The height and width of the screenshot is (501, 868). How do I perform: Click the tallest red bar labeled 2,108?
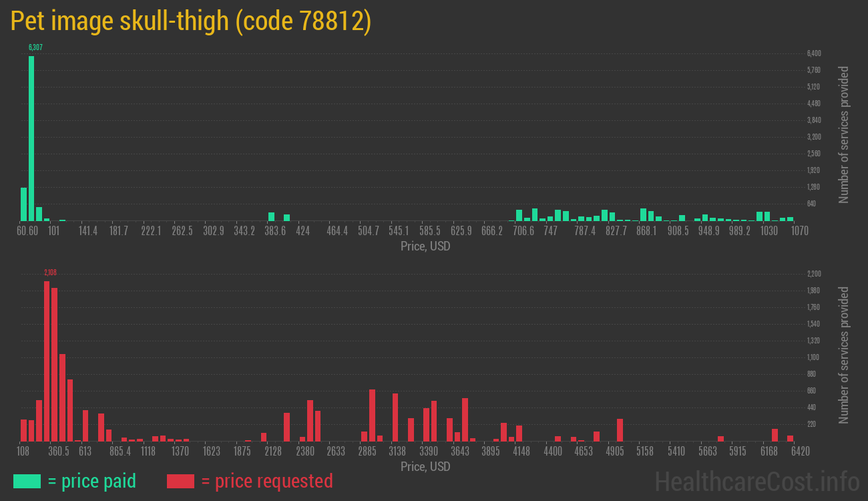pyautogui.click(x=47, y=361)
